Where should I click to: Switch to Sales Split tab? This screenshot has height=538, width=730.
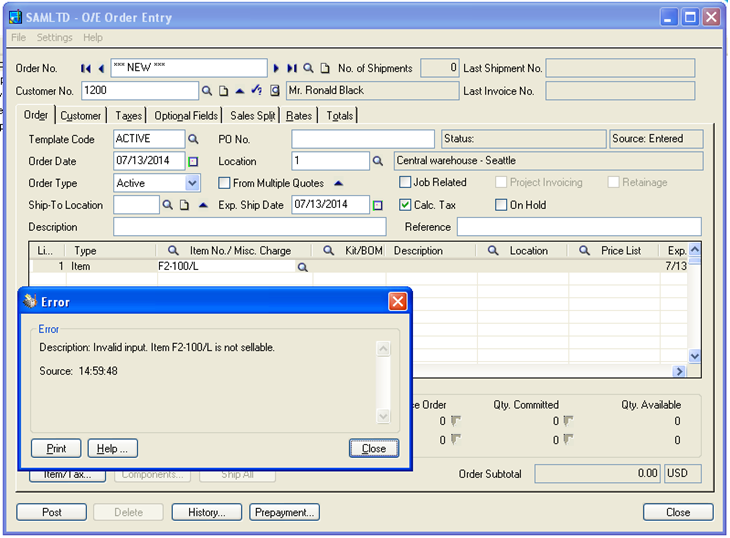pyautogui.click(x=252, y=115)
